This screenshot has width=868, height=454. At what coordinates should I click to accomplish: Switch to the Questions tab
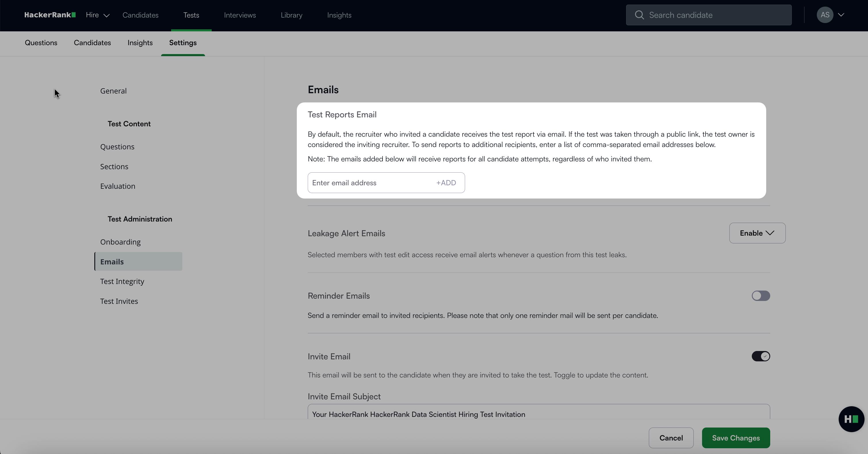click(41, 43)
